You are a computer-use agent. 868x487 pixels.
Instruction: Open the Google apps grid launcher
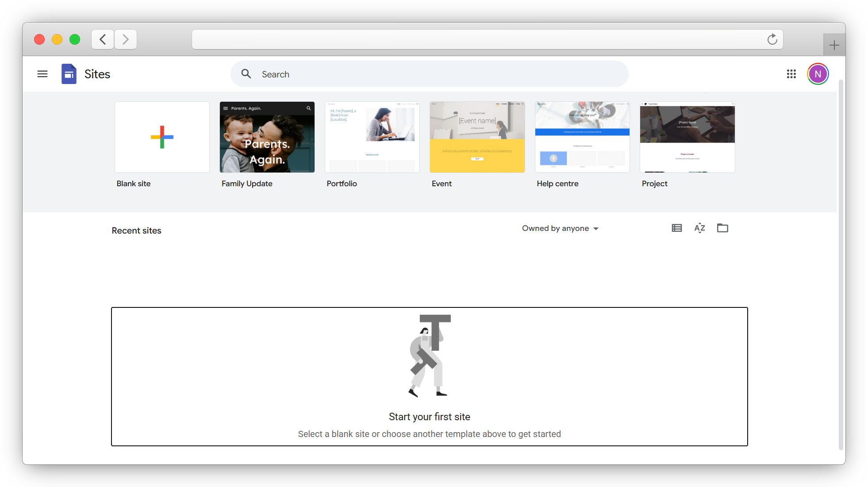(x=791, y=74)
